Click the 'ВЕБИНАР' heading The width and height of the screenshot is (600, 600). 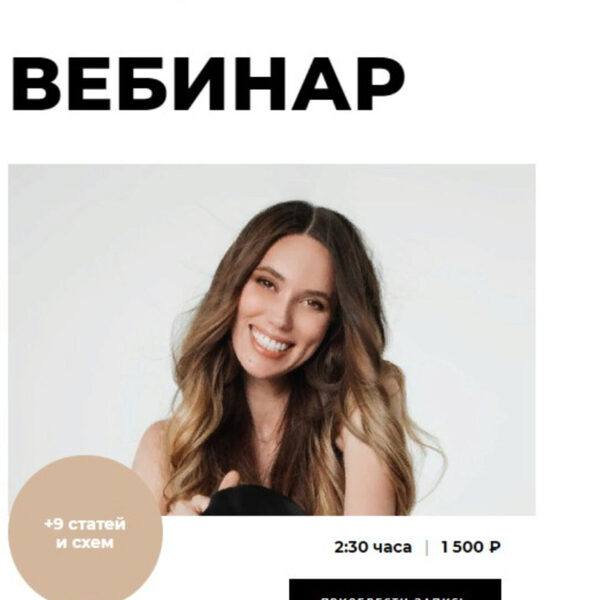pyautogui.click(x=208, y=85)
